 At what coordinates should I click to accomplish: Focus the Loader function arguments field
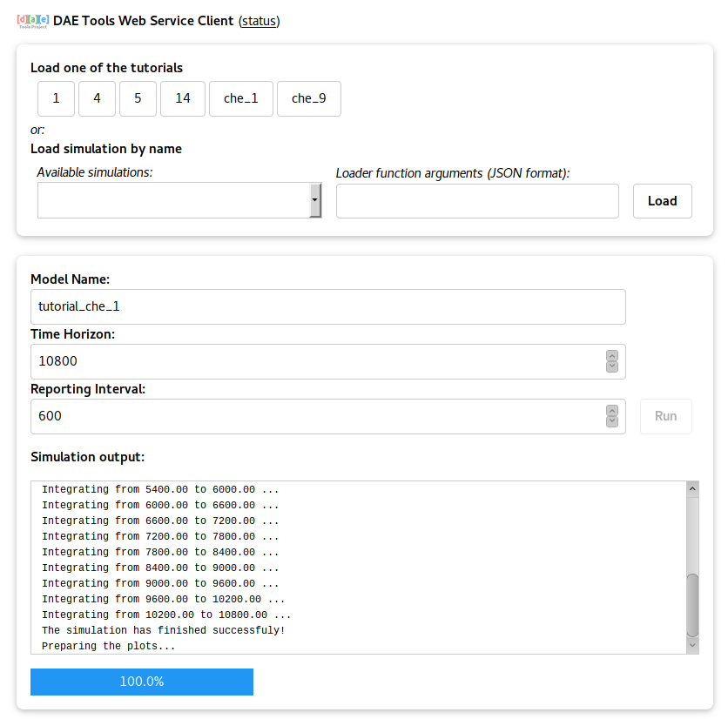tap(477, 201)
